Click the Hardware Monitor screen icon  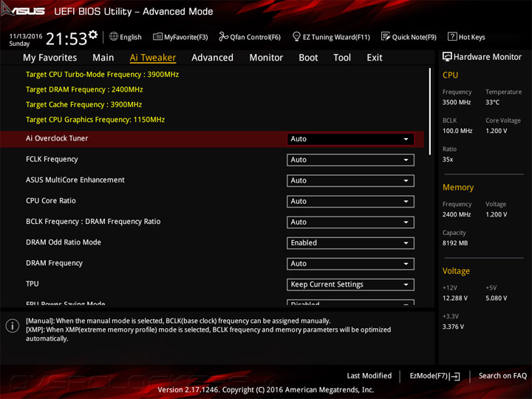pos(447,57)
